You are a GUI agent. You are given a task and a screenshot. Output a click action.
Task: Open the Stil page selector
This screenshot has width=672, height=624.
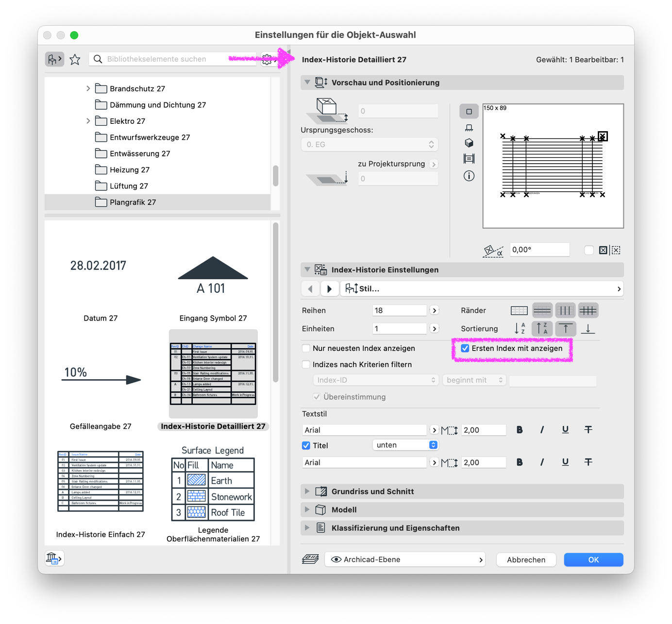click(482, 288)
